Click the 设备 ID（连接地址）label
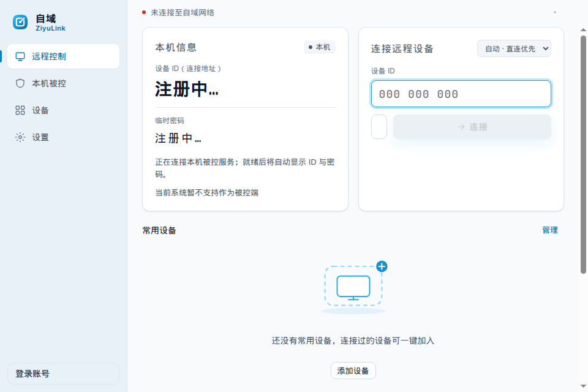The image size is (588, 392). [x=188, y=69]
